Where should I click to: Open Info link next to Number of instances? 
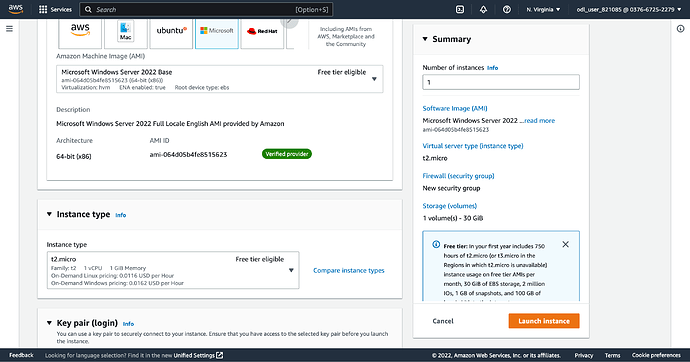point(492,68)
